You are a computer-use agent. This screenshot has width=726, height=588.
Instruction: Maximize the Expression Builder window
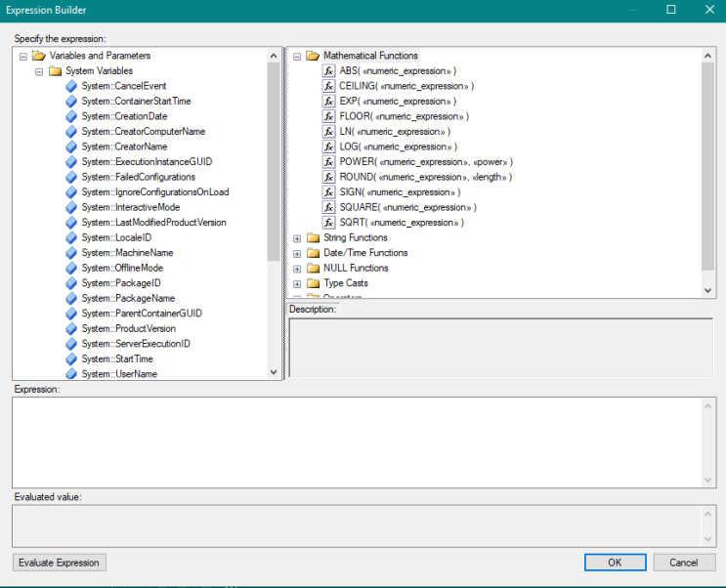(x=671, y=10)
